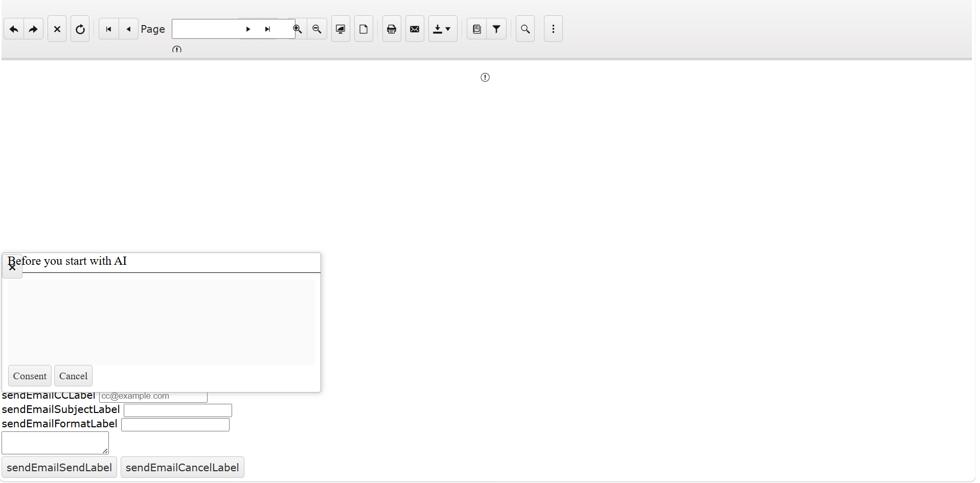Open search with the magnifier icon
Image resolution: width=980 pixels, height=483 pixels.
(525, 29)
